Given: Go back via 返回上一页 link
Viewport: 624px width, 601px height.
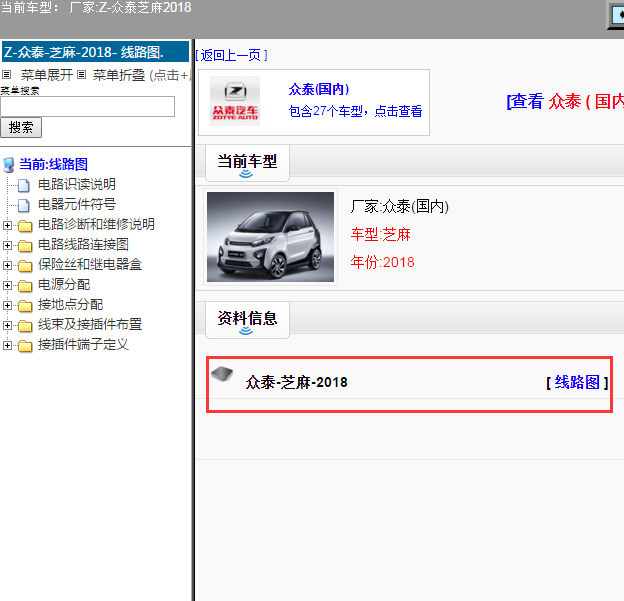Looking at the screenshot, I should tap(231, 55).
